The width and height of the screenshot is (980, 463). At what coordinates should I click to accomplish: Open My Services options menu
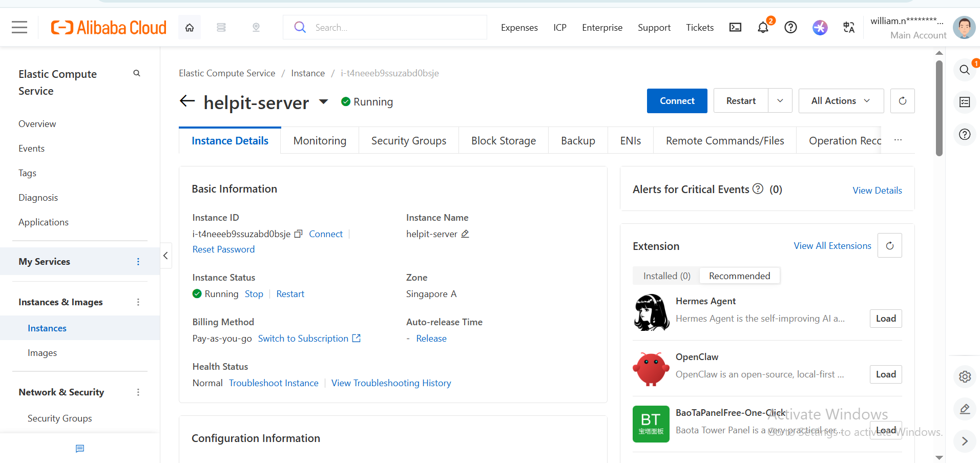point(138,262)
